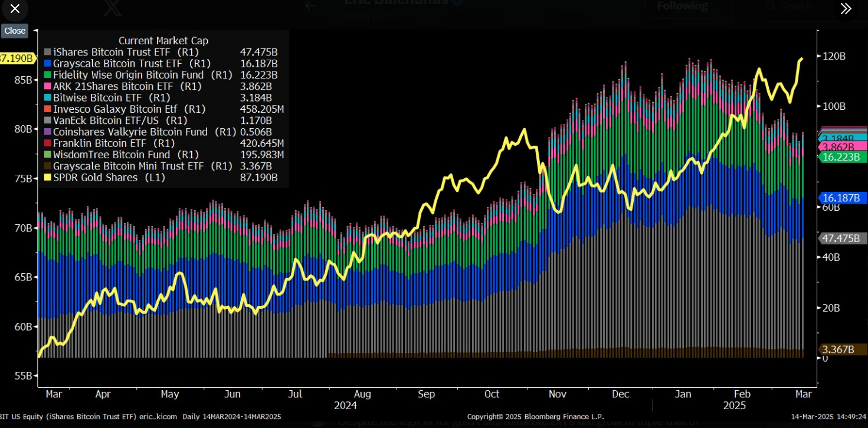Close the image viewer with the X icon
Image resolution: width=868 pixels, height=428 pixels.
[x=15, y=9]
